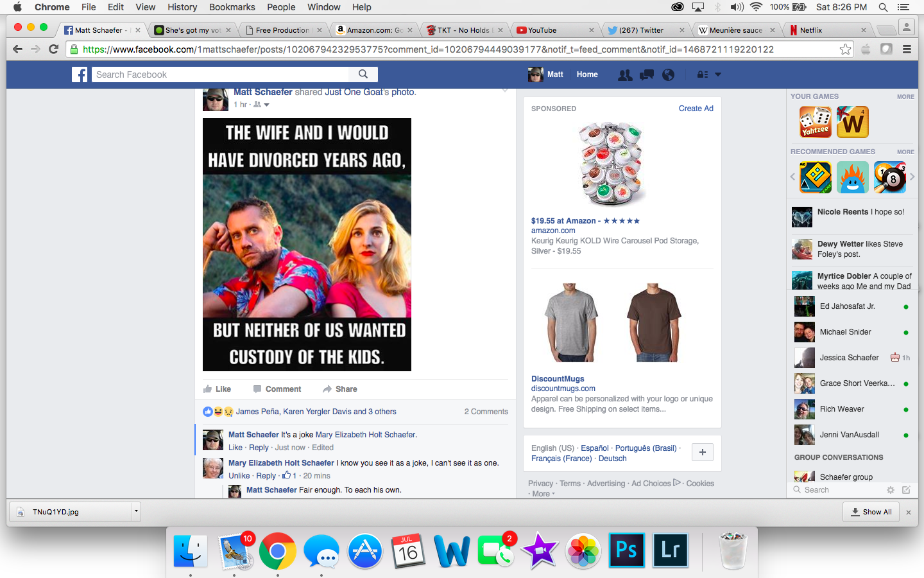Click the DiscountMugs ad link
This screenshot has width=924, height=578.
point(558,379)
